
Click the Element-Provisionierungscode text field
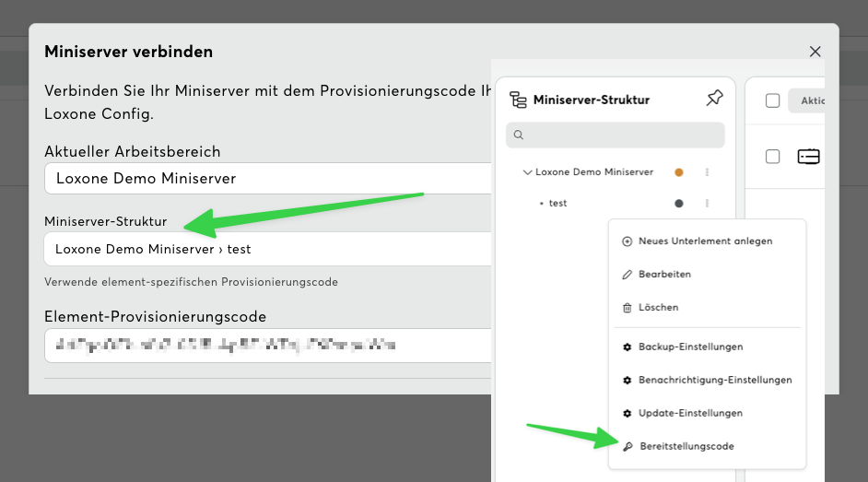pyautogui.click(x=267, y=346)
